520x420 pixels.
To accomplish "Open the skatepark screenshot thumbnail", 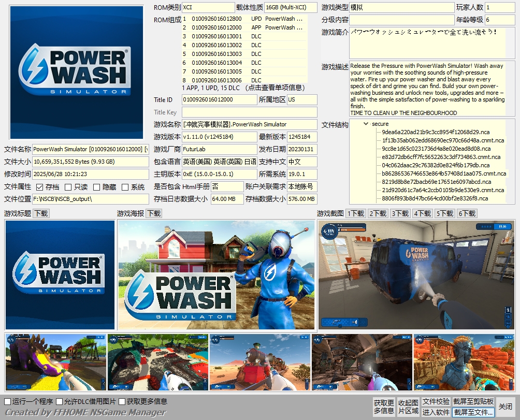I will tap(158, 363).
